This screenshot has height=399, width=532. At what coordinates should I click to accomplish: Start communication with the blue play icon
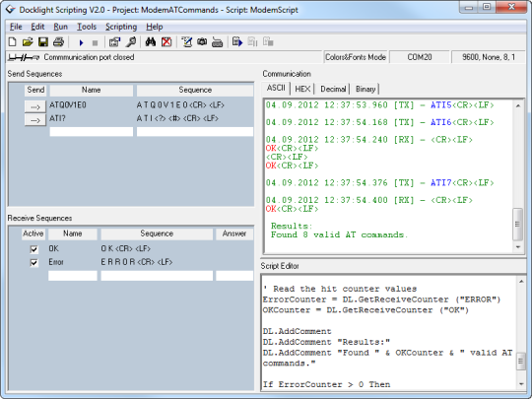coord(81,42)
